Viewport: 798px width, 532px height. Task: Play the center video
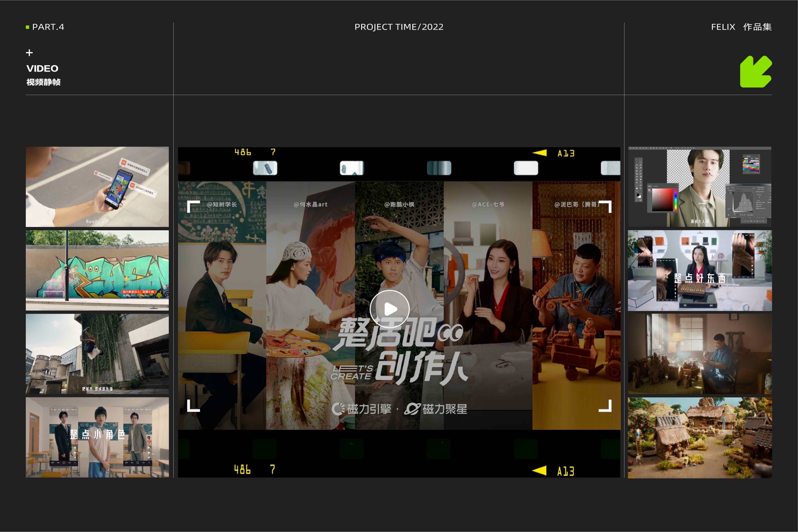(390, 309)
